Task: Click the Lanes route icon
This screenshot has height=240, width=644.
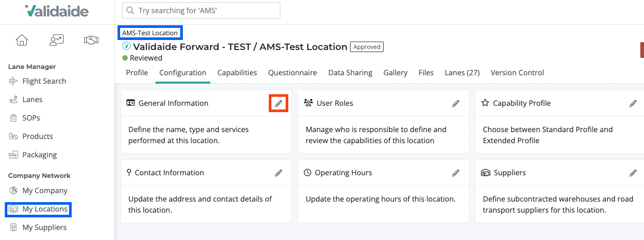Action: pos(14,99)
